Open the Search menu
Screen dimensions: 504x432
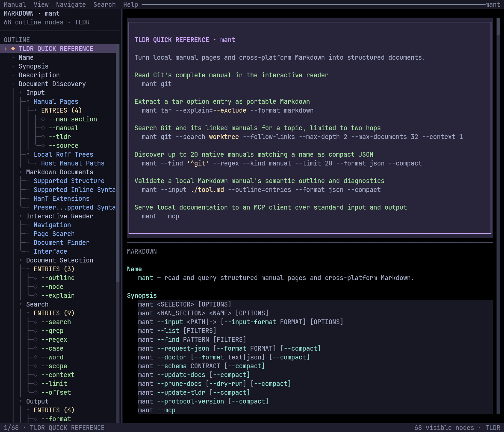(105, 4)
